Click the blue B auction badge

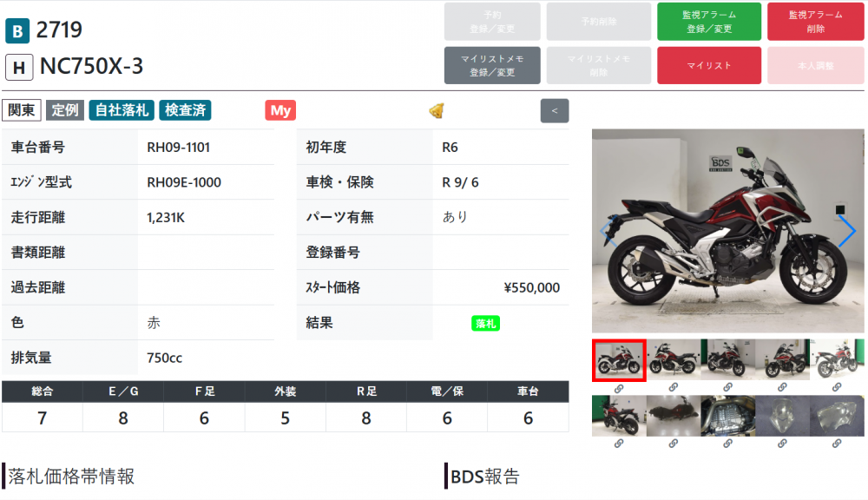17,31
